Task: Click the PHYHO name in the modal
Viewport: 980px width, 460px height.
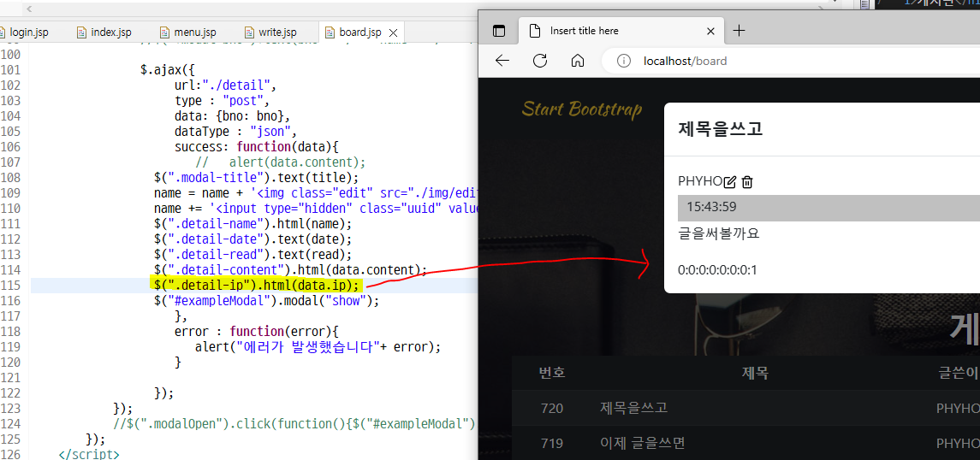Action: 700,181
